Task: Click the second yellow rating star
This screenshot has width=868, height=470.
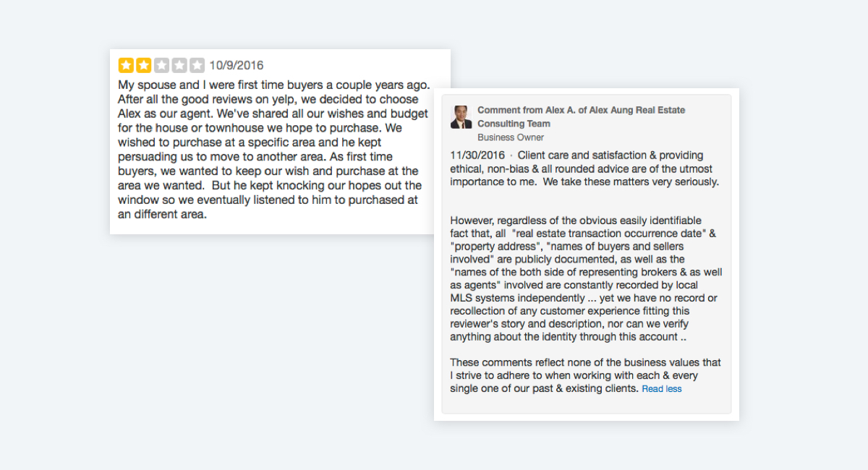Action: click(144, 66)
